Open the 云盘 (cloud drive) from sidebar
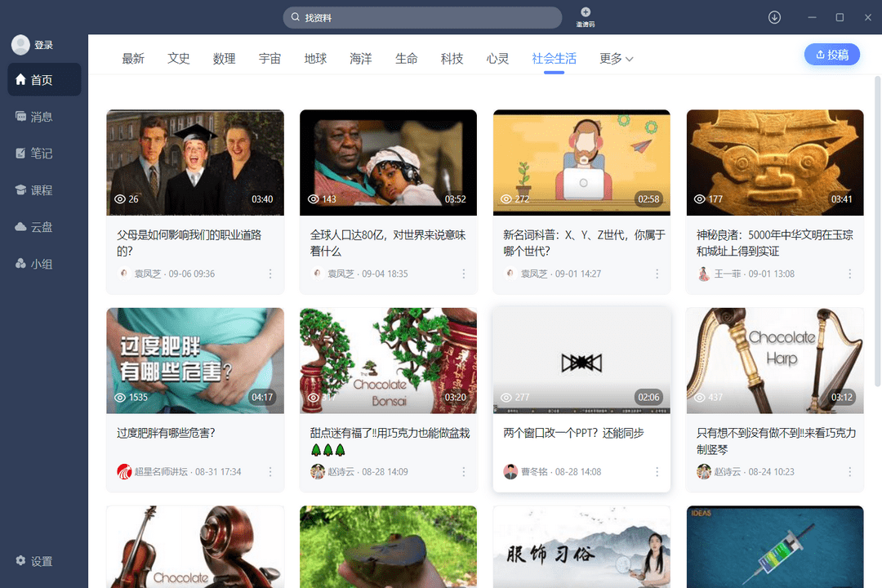The image size is (882, 588). 33,226
